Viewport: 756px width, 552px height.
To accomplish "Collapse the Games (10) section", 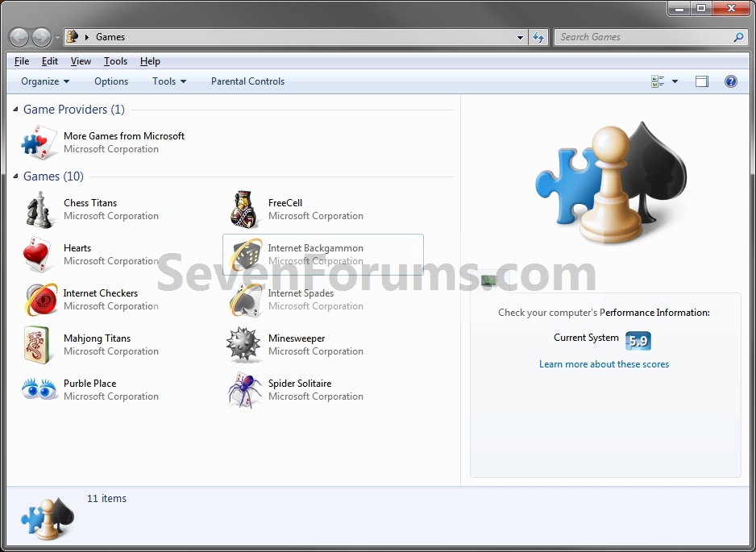I will (x=15, y=176).
